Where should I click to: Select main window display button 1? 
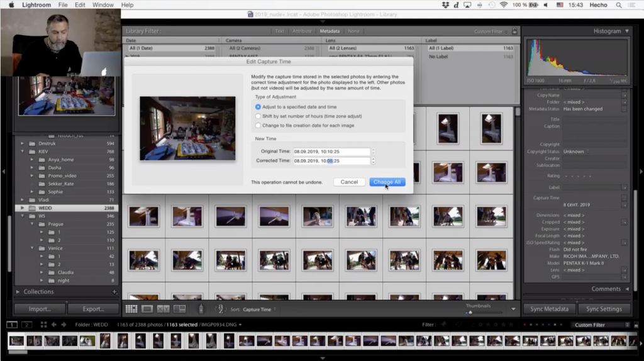(x=12, y=325)
